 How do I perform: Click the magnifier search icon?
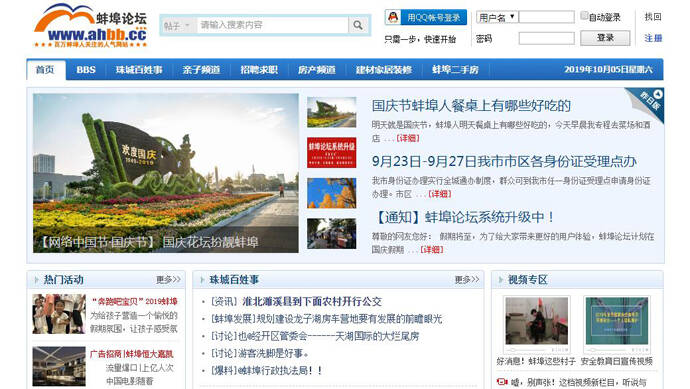pyautogui.click(x=358, y=25)
